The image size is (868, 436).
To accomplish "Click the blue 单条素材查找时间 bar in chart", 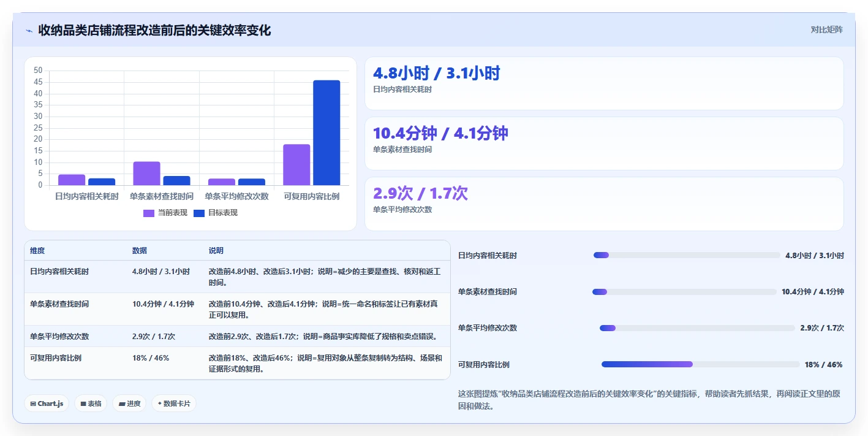I will click(x=176, y=180).
